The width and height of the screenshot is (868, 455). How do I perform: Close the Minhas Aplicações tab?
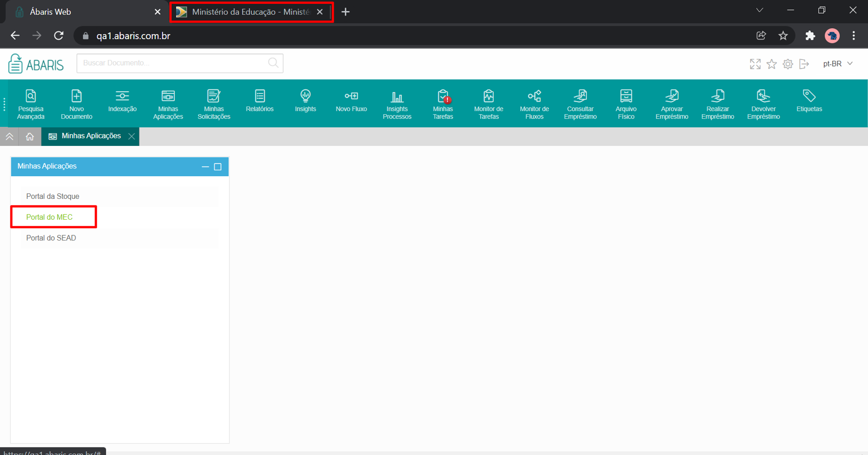coord(132,136)
